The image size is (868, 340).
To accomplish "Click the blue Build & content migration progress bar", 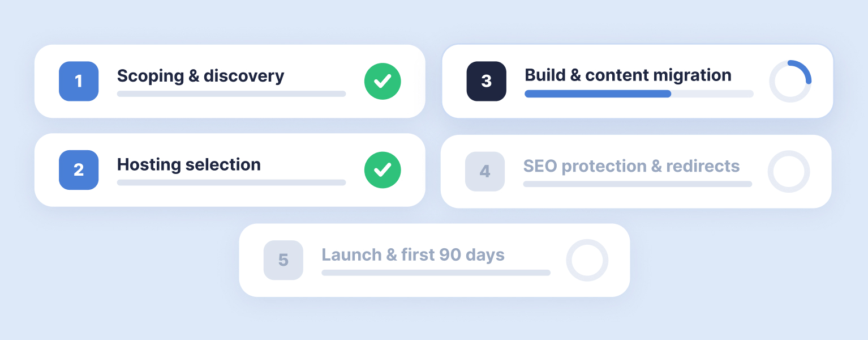I will (598, 94).
